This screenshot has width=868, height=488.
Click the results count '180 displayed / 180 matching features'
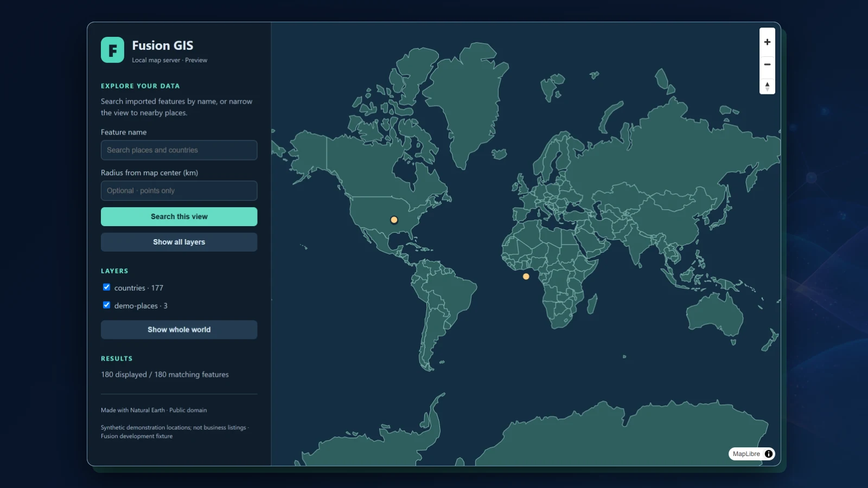(x=165, y=375)
